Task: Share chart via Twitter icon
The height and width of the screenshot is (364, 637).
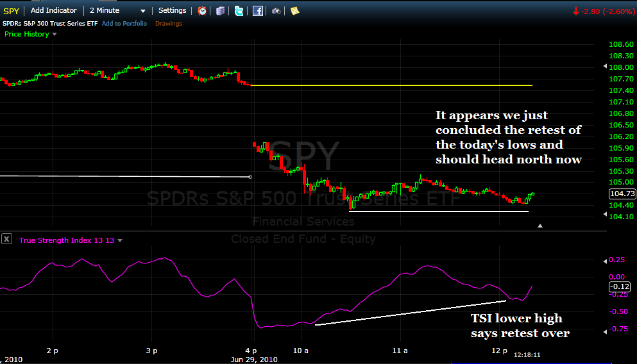Action: click(x=239, y=11)
